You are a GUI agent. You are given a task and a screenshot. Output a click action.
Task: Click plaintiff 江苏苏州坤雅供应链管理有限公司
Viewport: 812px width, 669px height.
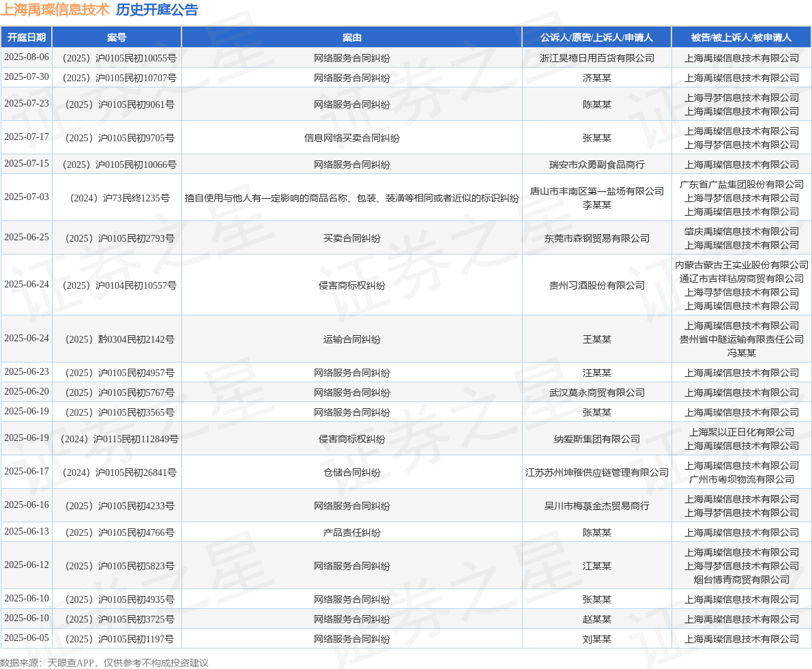[x=596, y=472]
